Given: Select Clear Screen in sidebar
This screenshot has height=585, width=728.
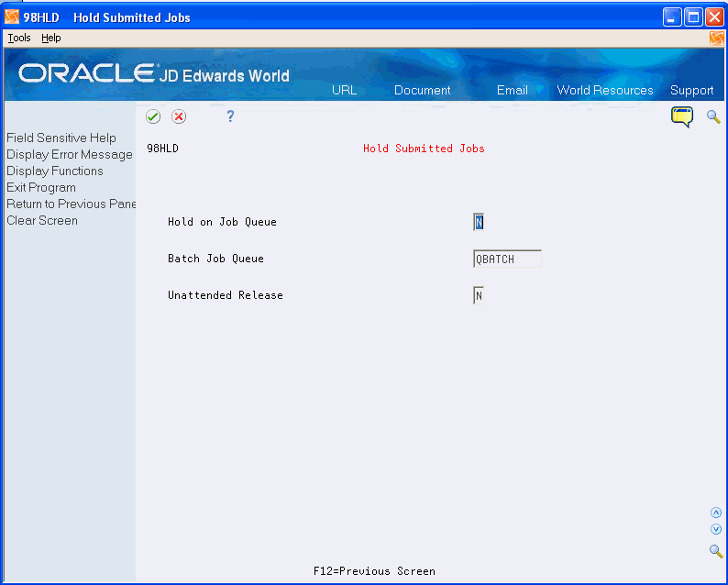Looking at the screenshot, I should pos(42,221).
